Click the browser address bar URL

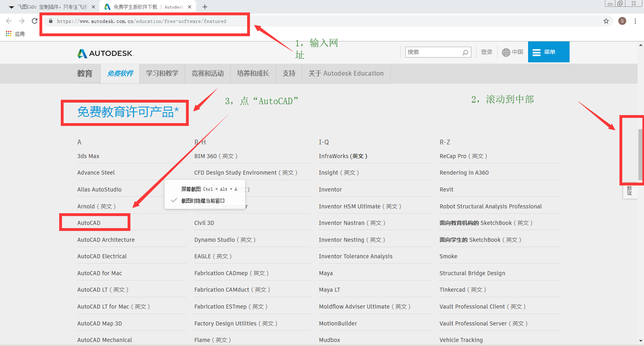pos(142,21)
